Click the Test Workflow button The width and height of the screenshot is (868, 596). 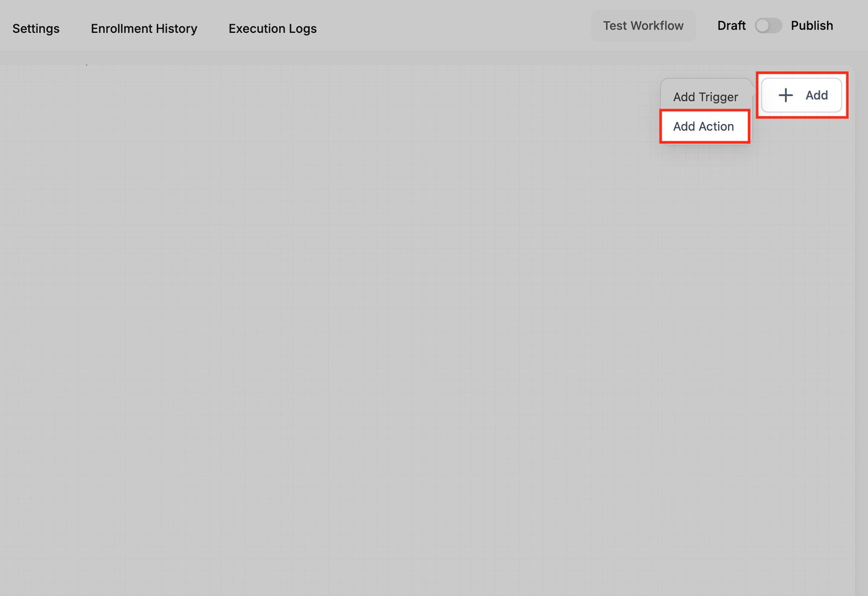pyautogui.click(x=643, y=25)
